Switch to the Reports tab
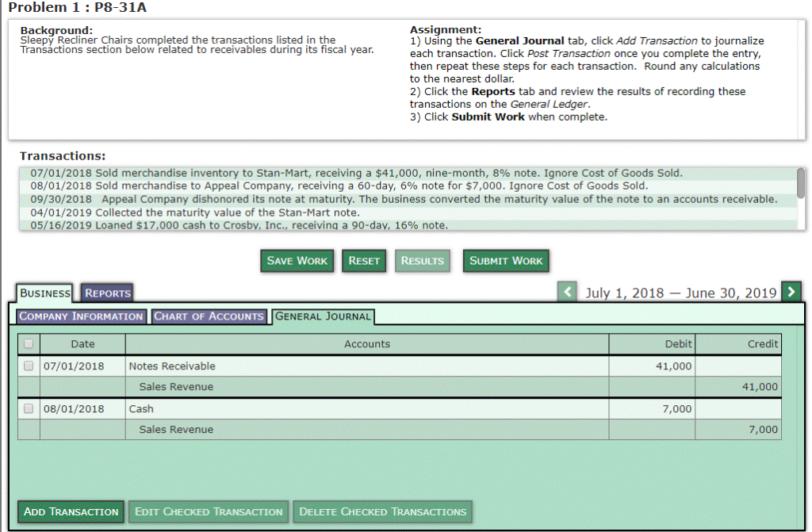This screenshot has width=812, height=532. click(x=106, y=292)
